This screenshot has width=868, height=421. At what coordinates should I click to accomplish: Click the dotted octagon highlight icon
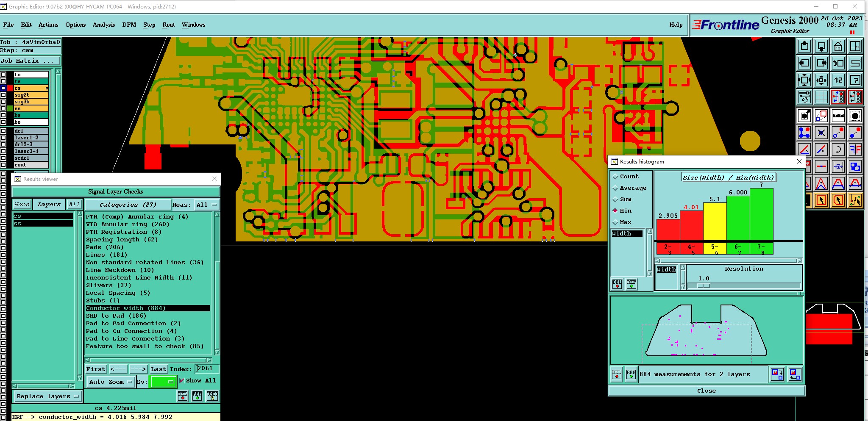[x=855, y=115]
